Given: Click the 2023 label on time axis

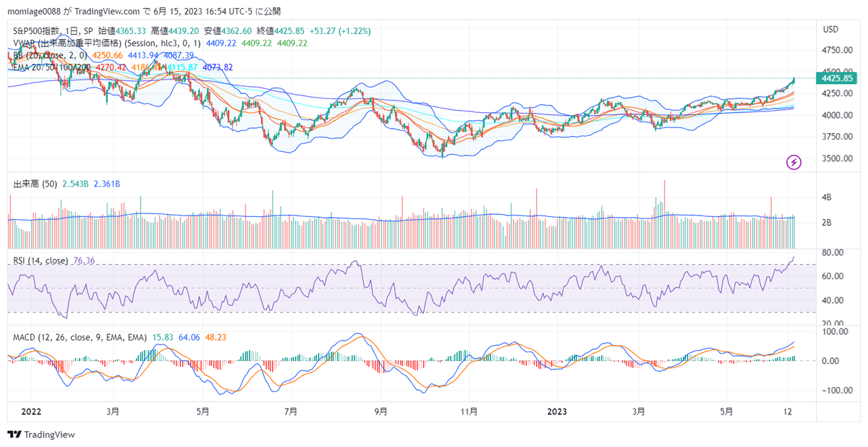Looking at the screenshot, I should (x=557, y=412).
